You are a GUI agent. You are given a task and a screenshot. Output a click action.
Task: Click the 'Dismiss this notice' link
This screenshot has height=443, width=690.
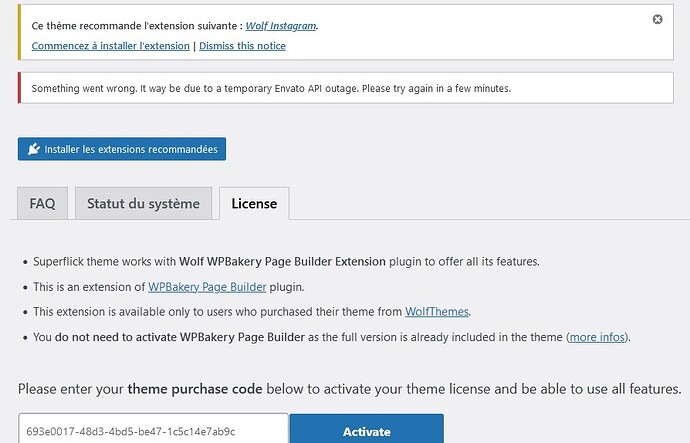pos(242,46)
